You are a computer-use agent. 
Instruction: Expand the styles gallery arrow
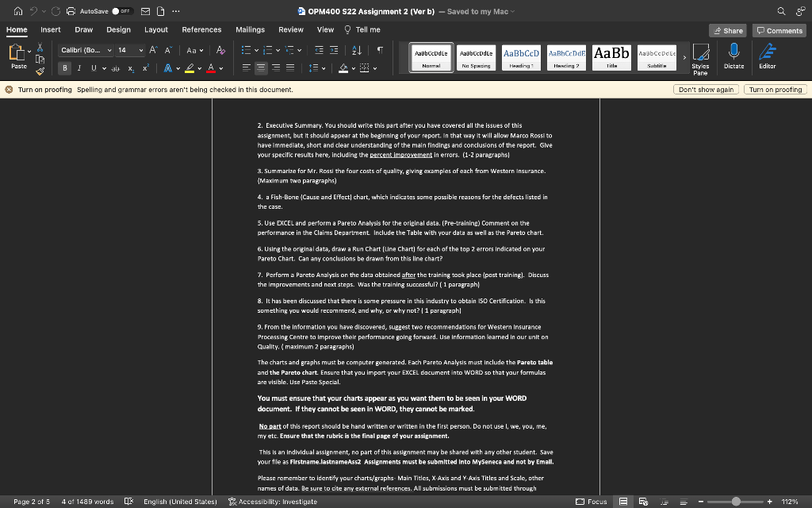[684, 57]
